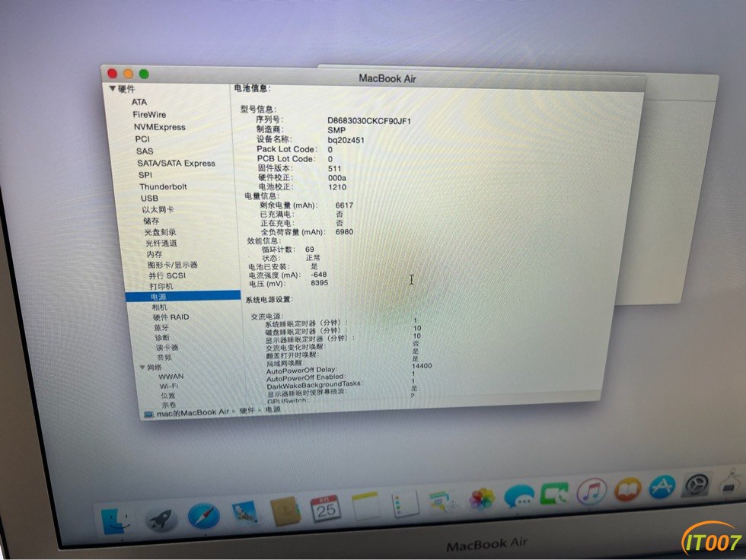The height and width of the screenshot is (560, 746).
Task: Select 打印机 in the sidebar
Action: pos(161,286)
